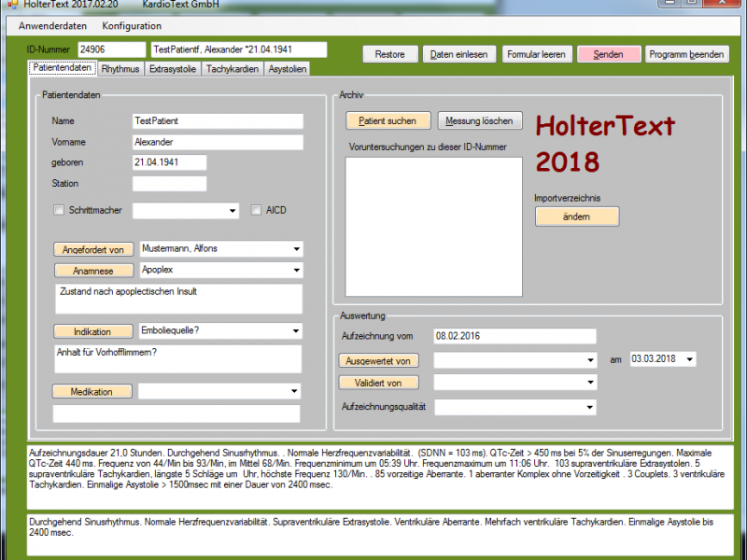This screenshot has width=747, height=560.
Task: Expand the Emboliequelle? indication dropdown
Action: (x=296, y=331)
